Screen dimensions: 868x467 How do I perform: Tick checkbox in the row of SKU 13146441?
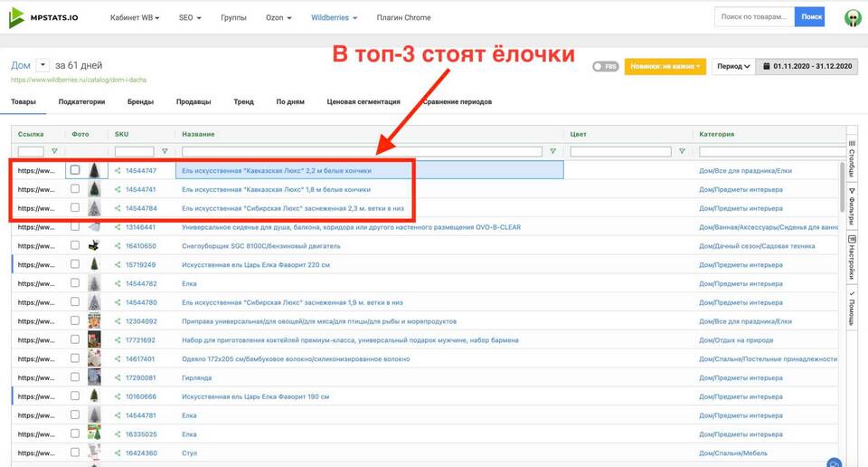(x=75, y=227)
